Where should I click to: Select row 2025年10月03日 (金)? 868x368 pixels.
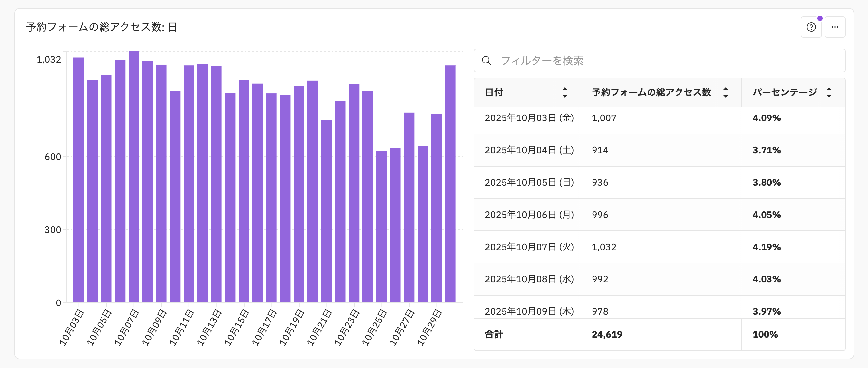tap(659, 118)
